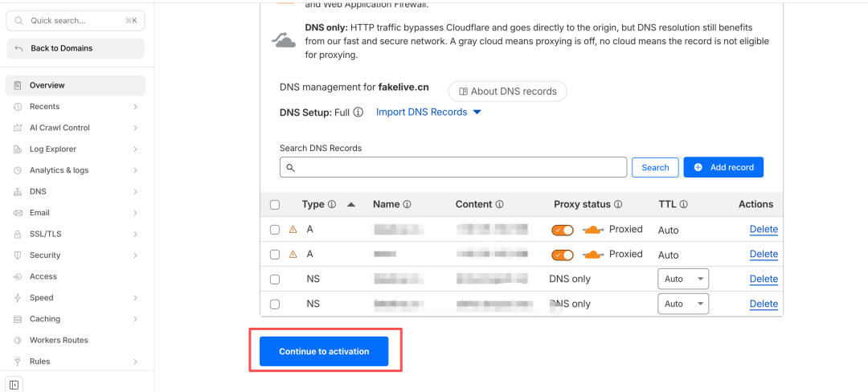Click the info icon beside Type header
868x392 pixels.
332,204
